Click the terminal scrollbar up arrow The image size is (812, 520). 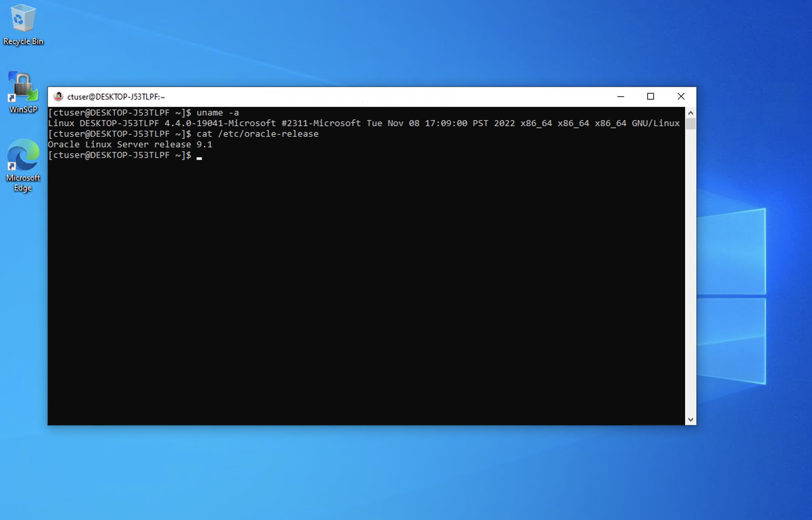pos(690,113)
